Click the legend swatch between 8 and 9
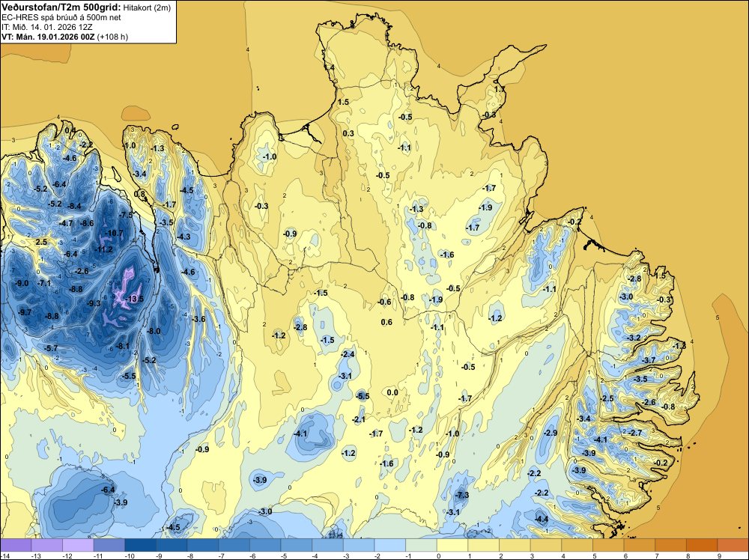The width and height of the screenshot is (749, 560). [x=703, y=545]
